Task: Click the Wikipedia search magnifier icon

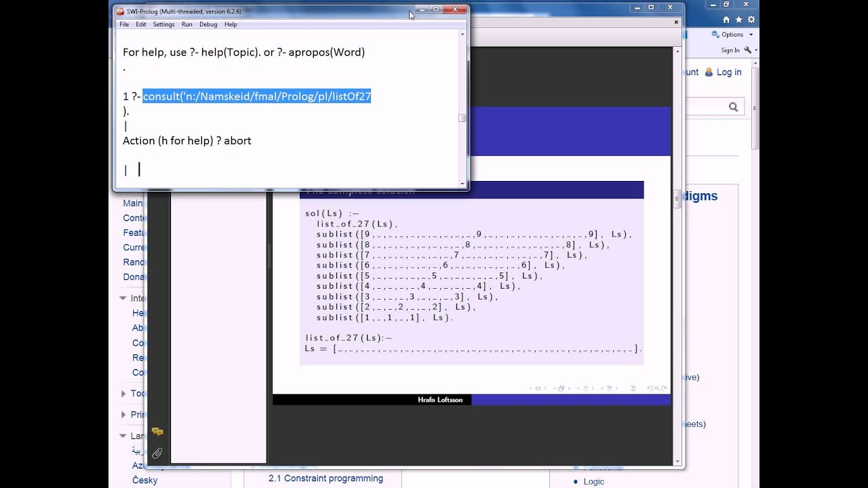Action: pos(733,106)
